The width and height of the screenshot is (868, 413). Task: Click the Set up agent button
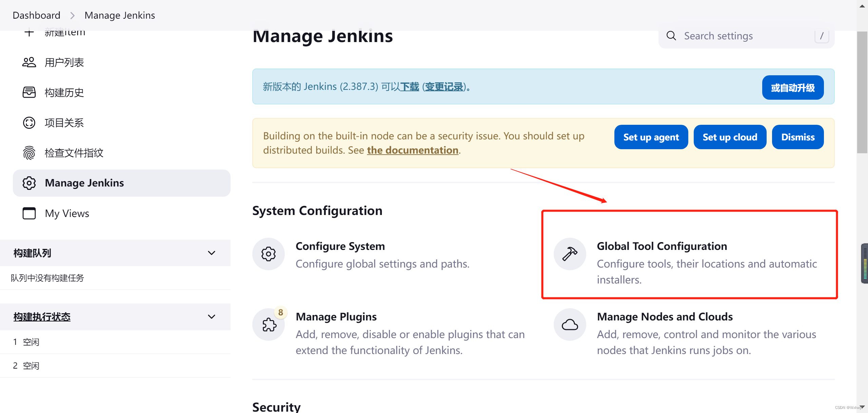point(651,137)
